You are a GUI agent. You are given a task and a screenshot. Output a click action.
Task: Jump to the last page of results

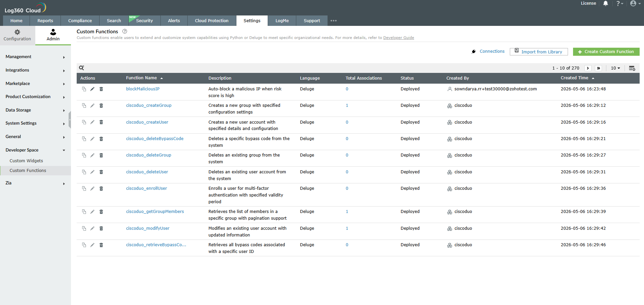[598, 68]
